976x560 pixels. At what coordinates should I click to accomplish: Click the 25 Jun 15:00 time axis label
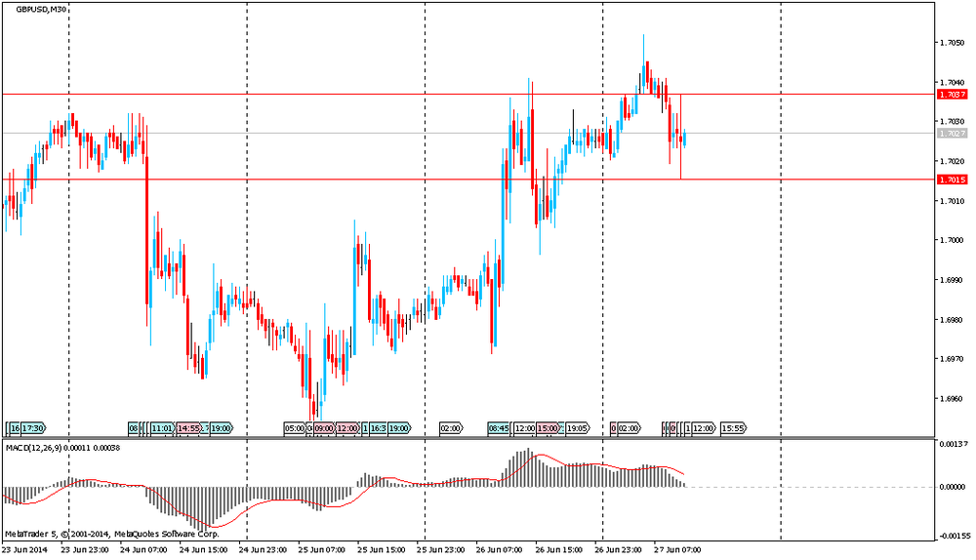point(381,550)
